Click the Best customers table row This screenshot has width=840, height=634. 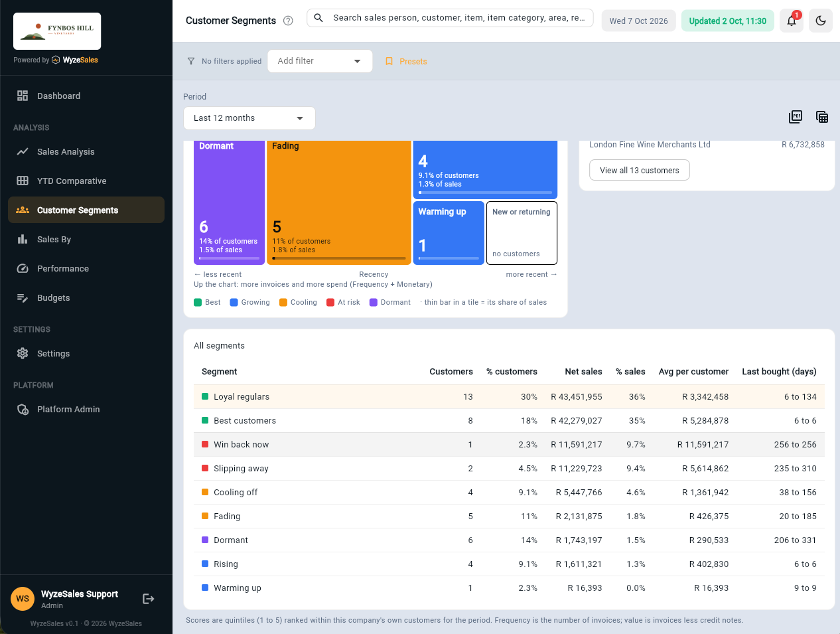pyautogui.click(x=509, y=421)
